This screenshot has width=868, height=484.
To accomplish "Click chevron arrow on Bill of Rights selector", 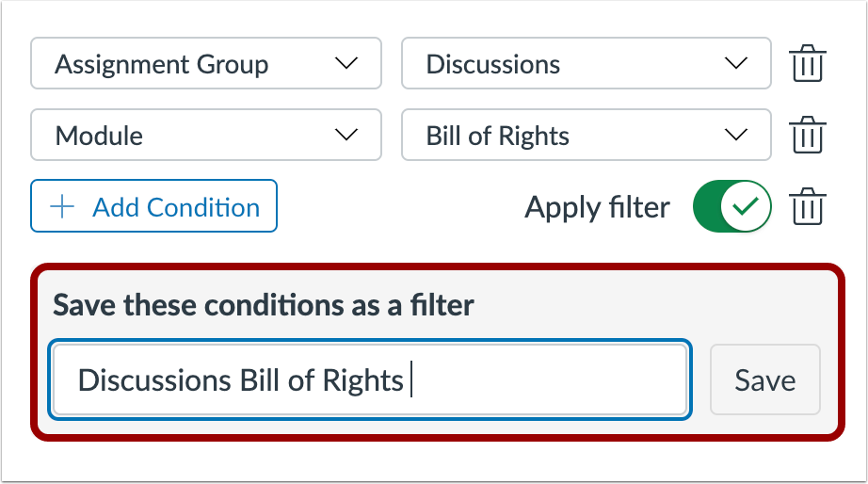I will [x=735, y=136].
